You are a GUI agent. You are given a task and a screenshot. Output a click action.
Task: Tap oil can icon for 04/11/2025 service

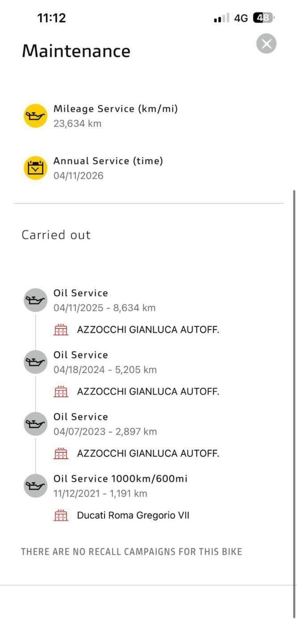[x=35, y=300]
